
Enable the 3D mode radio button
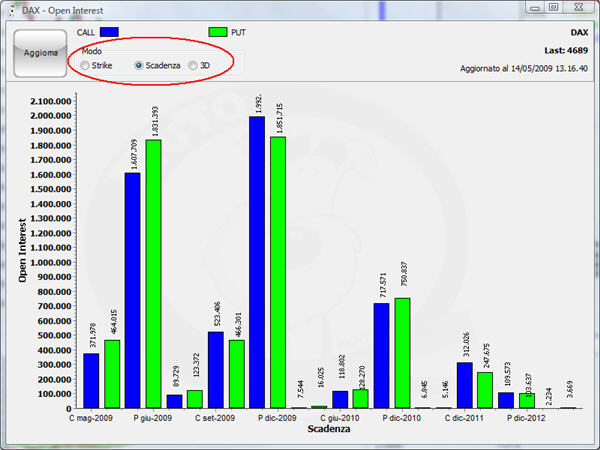[193, 65]
